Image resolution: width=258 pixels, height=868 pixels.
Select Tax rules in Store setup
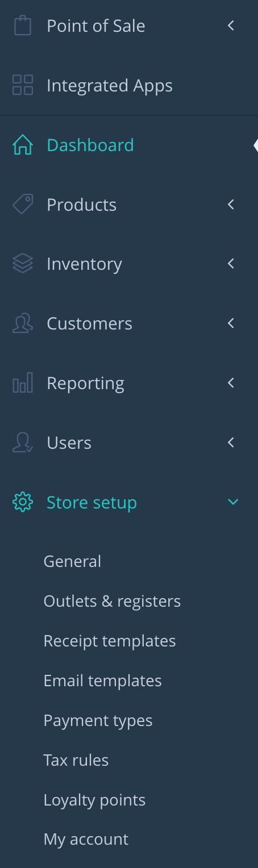76,760
